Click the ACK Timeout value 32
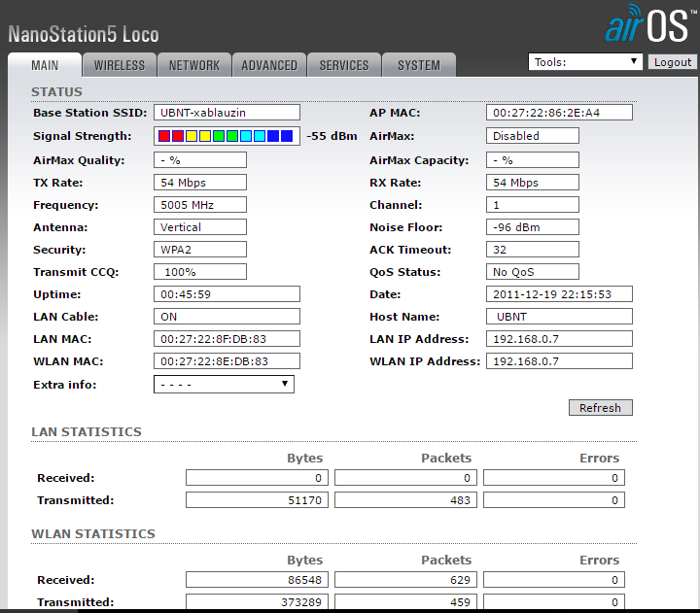This screenshot has height=613, width=700. (x=533, y=250)
